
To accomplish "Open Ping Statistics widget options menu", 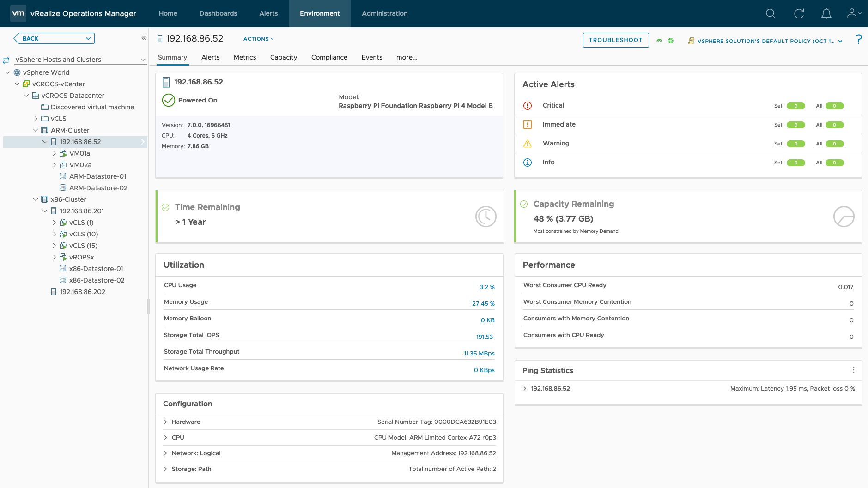I will coord(853,370).
